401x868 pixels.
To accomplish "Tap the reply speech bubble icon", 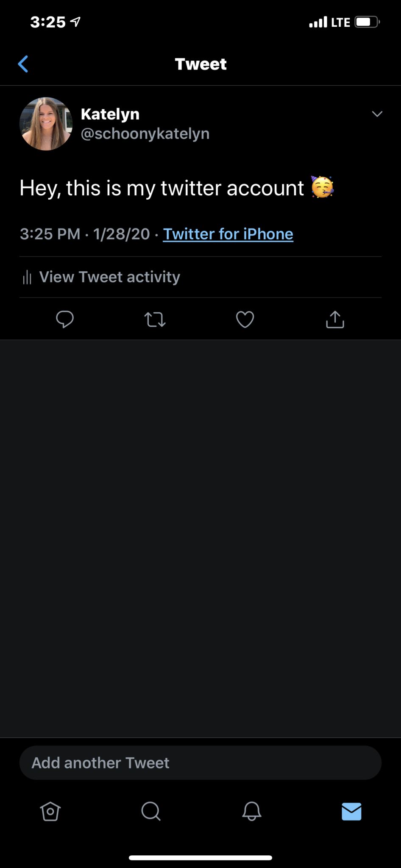I will point(65,319).
